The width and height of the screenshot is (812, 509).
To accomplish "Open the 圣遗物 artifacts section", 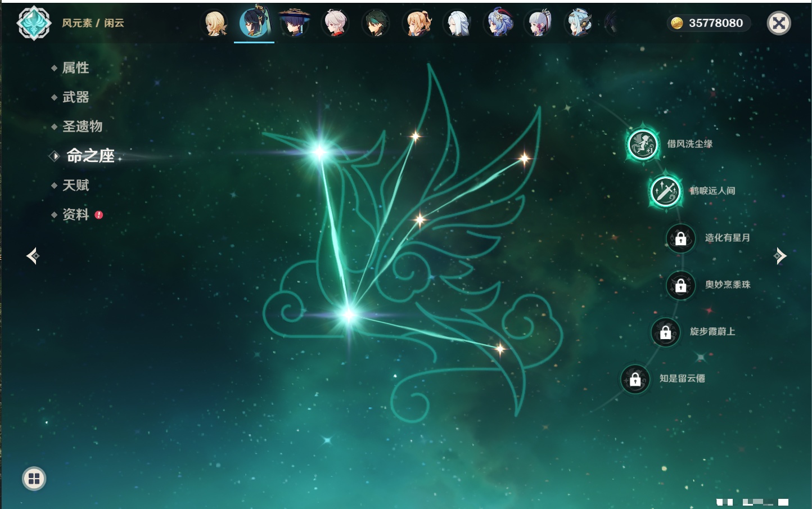I will pos(82,127).
